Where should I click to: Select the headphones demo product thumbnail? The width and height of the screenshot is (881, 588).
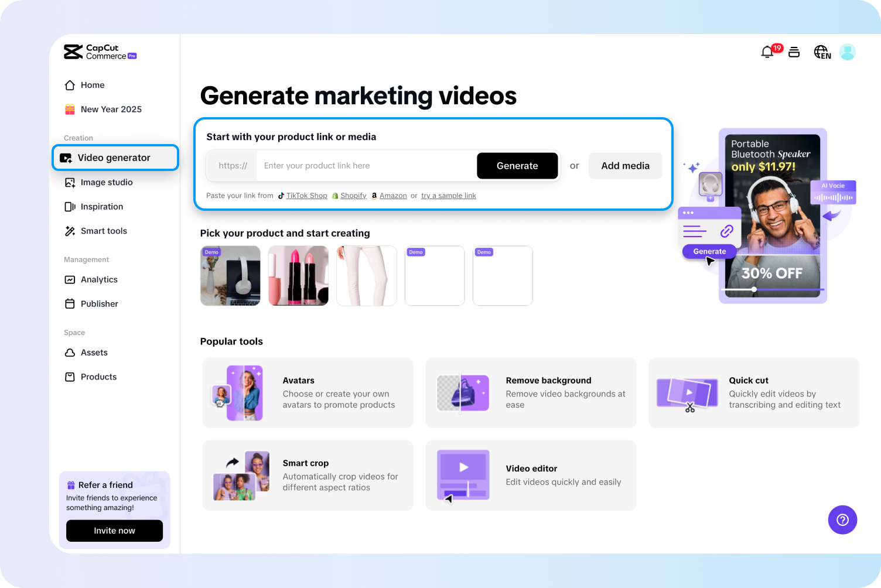(x=230, y=275)
